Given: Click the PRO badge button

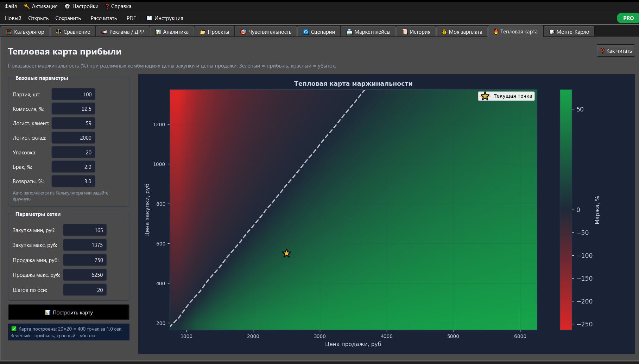Looking at the screenshot, I should [x=628, y=18].
